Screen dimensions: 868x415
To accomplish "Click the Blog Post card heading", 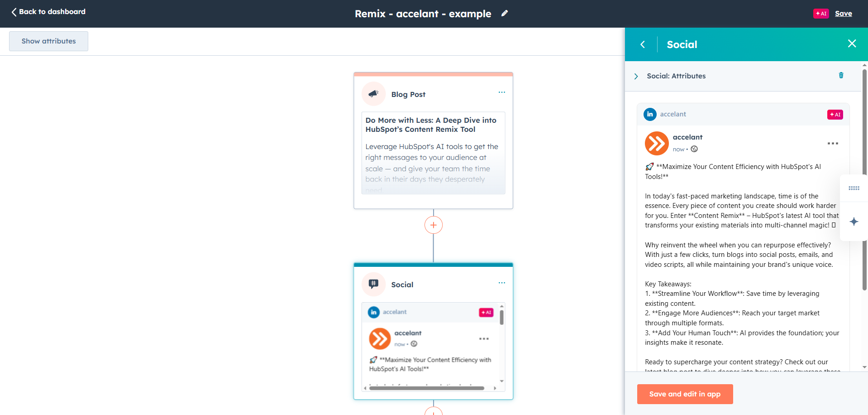I will pos(408,94).
